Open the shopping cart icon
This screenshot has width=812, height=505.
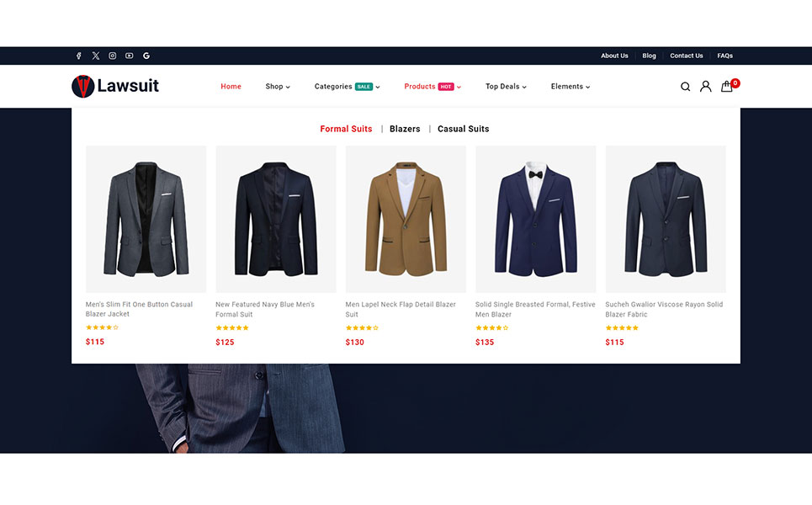click(727, 87)
